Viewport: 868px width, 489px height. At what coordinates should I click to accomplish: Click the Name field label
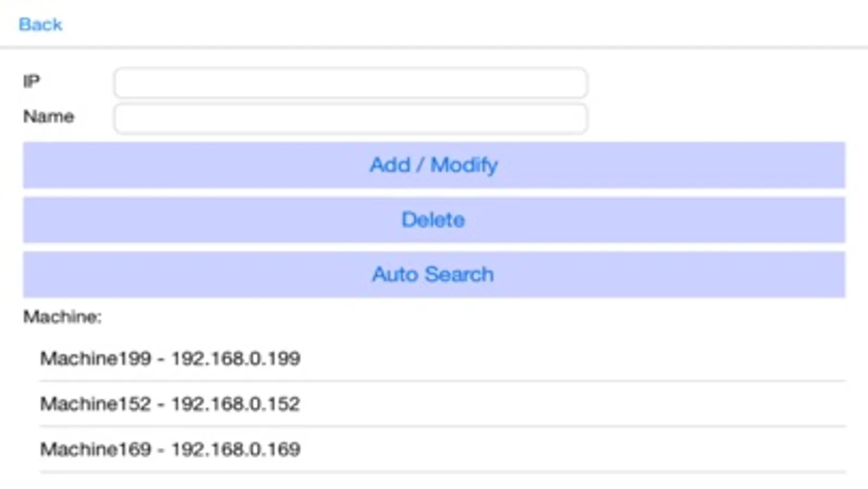(x=48, y=116)
